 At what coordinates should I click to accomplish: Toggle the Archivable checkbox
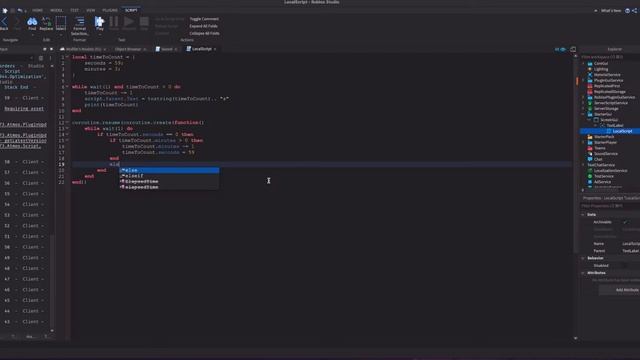coord(625,222)
